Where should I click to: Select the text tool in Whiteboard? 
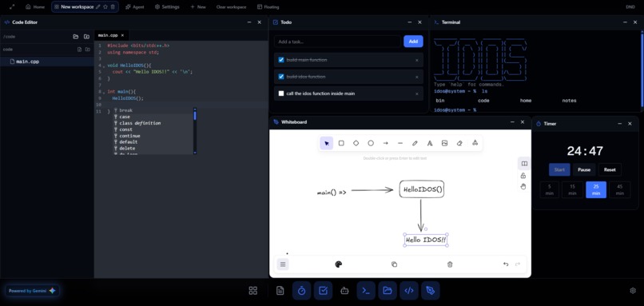coord(430,143)
